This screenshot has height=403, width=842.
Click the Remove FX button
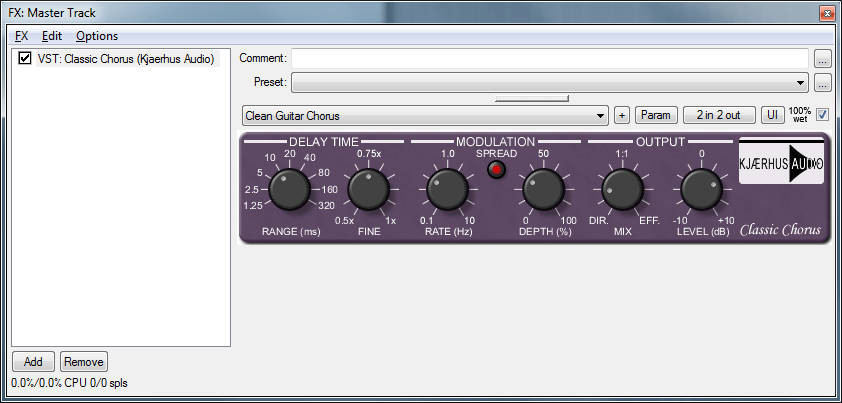pos(84,362)
